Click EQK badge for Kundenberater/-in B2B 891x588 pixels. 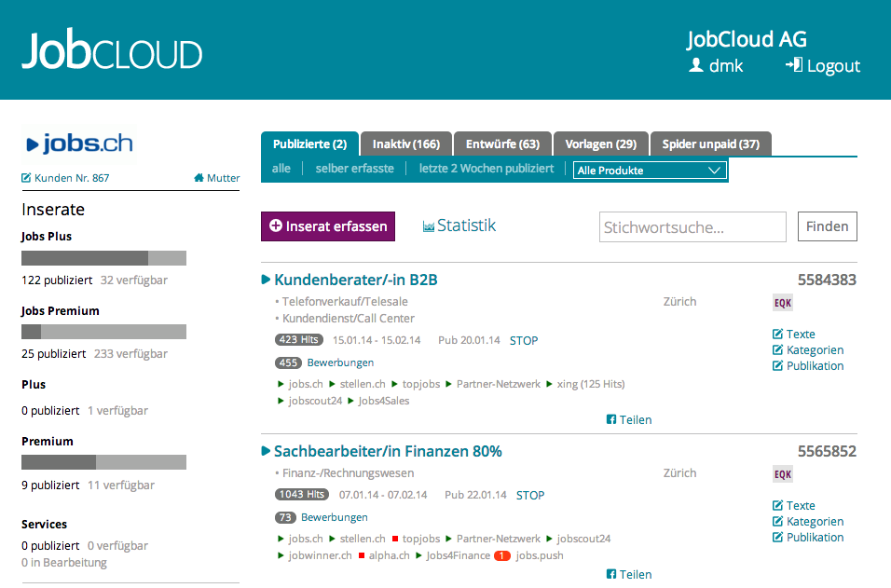[783, 303]
